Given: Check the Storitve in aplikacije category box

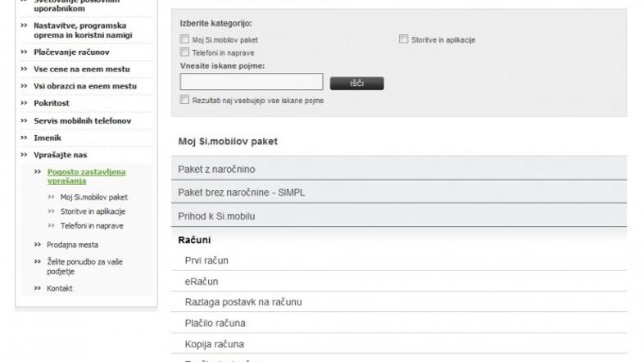Looking at the screenshot, I should [403, 39].
